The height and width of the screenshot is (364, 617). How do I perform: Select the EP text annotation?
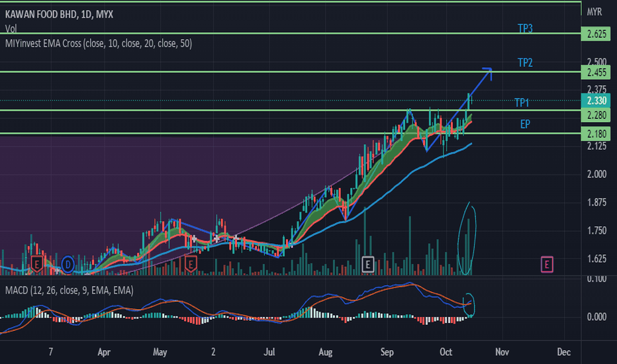[x=525, y=124]
